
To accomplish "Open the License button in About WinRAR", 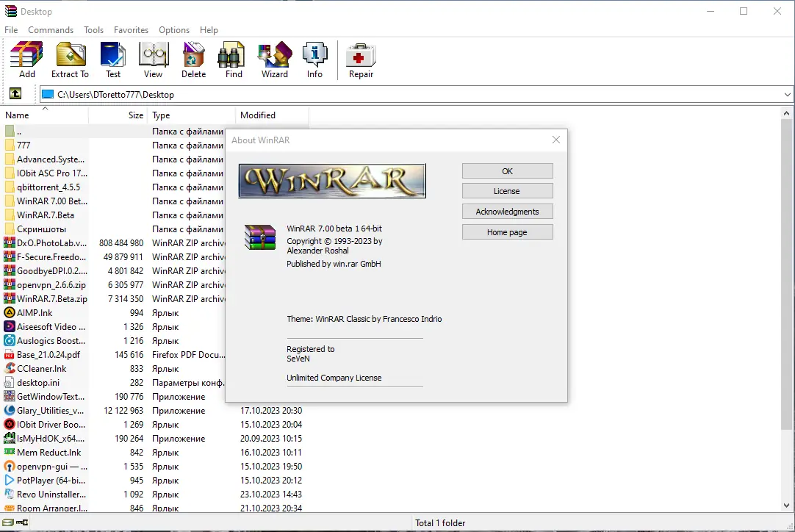I will click(x=508, y=191).
